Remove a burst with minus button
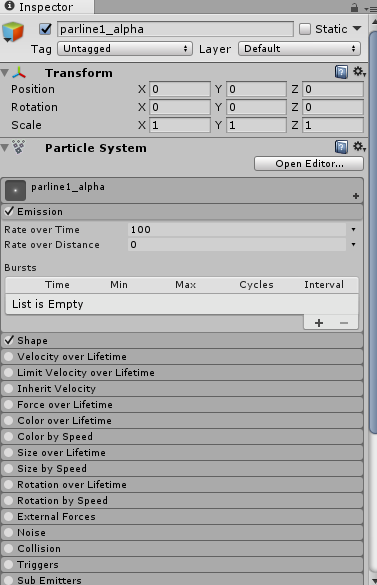The image size is (377, 585). (x=344, y=323)
